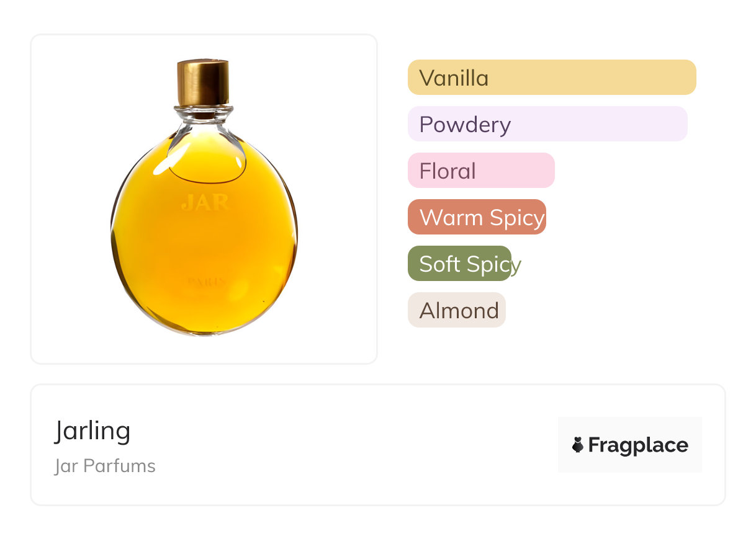Open the Jarling perfume bottle image
The width and height of the screenshot is (756, 536).
point(204,199)
